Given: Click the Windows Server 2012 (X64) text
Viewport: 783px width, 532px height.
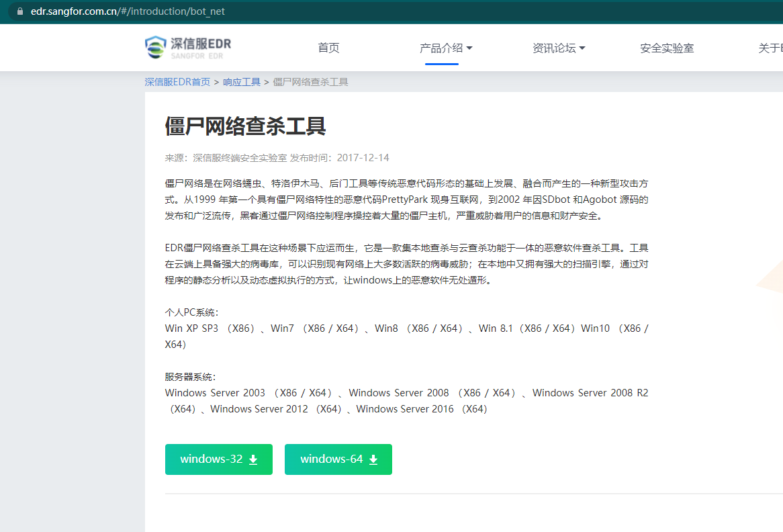Looking at the screenshot, I should pos(275,409).
